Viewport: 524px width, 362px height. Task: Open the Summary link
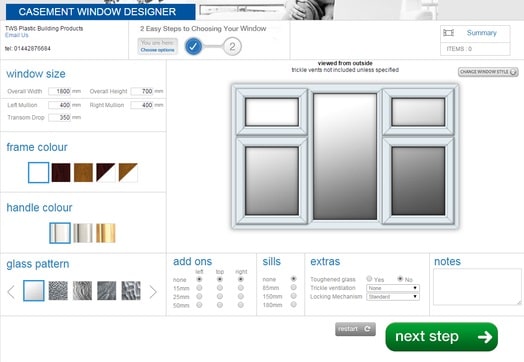pyautogui.click(x=482, y=33)
